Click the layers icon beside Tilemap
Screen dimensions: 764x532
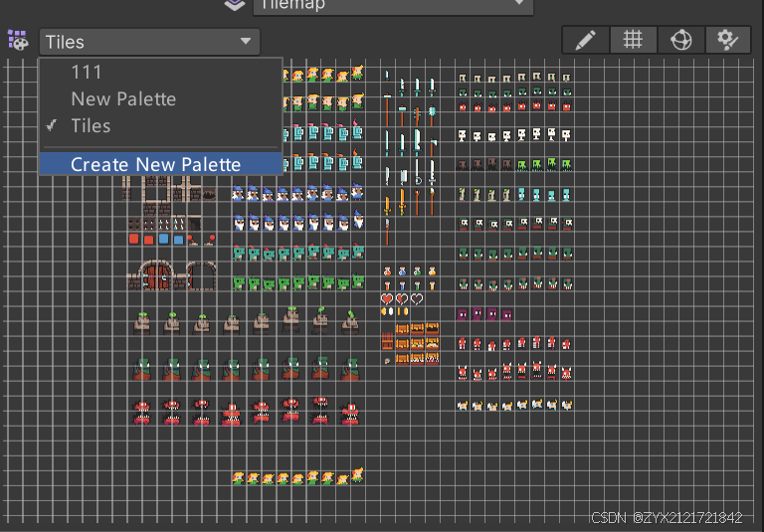pos(235,5)
